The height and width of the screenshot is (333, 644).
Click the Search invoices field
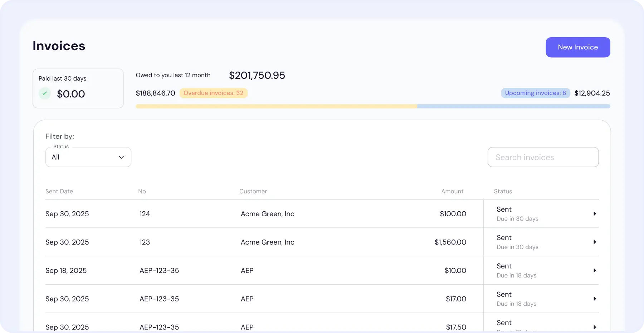click(543, 157)
